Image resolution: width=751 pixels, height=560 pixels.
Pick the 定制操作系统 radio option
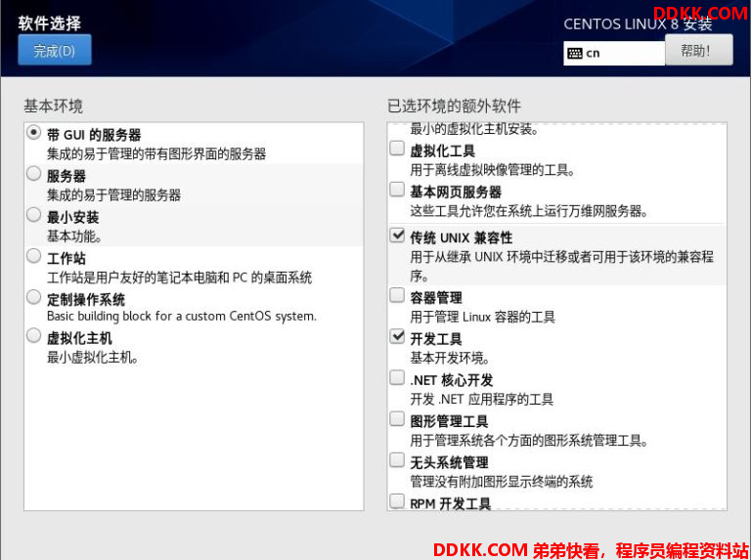coord(33,297)
